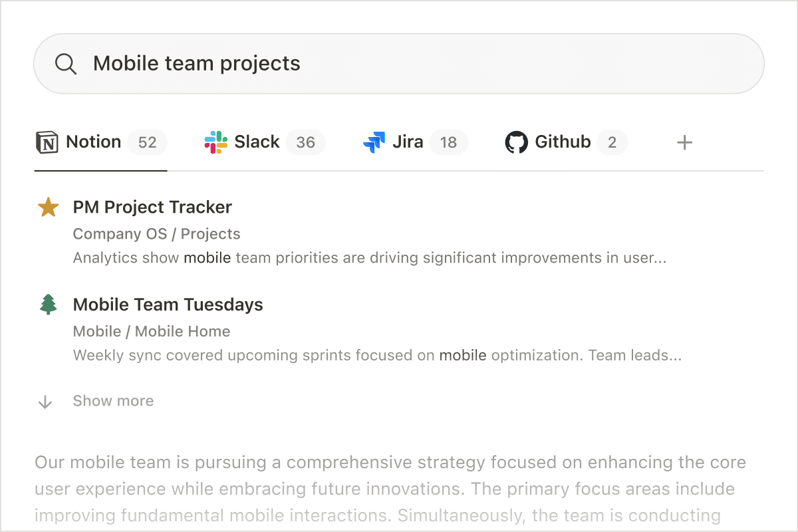Click the Jira logo icon

click(374, 142)
